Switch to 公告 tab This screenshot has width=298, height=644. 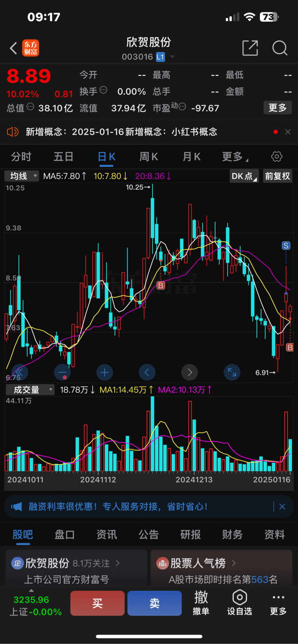tap(149, 535)
